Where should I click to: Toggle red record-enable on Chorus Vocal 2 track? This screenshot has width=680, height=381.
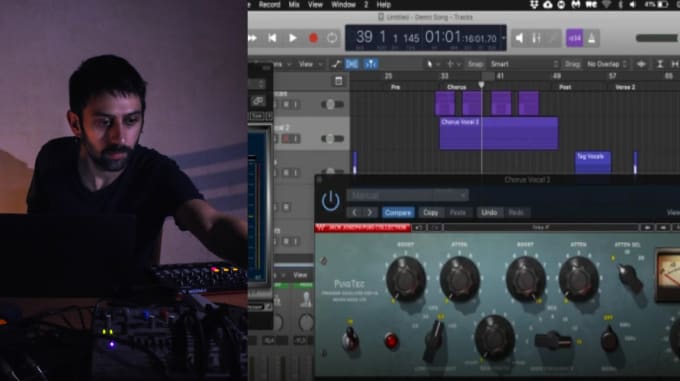pos(285,139)
